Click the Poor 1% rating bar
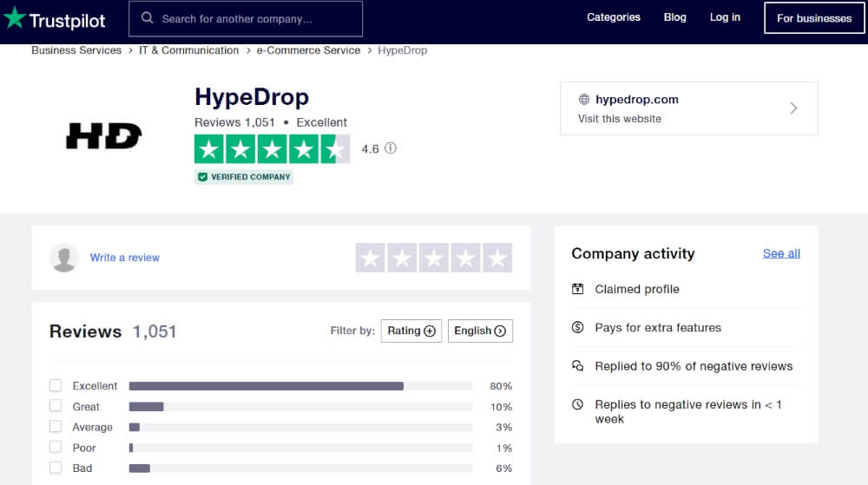Image resolution: width=868 pixels, height=485 pixels. coord(300,448)
